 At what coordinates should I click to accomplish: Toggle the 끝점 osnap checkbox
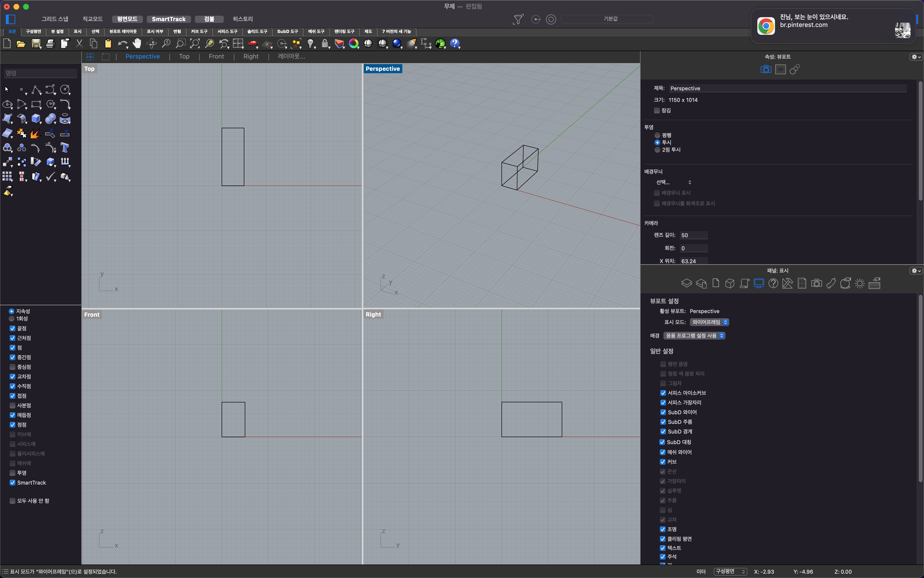click(13, 328)
